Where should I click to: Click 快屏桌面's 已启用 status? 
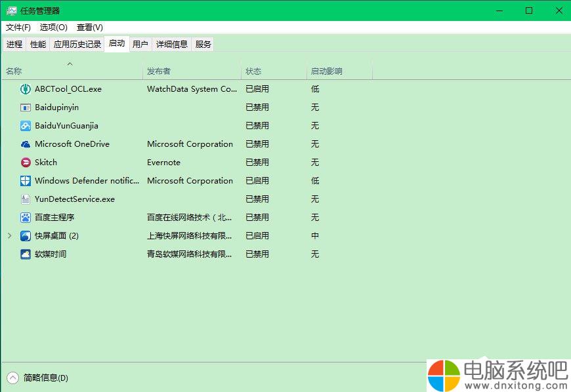257,236
